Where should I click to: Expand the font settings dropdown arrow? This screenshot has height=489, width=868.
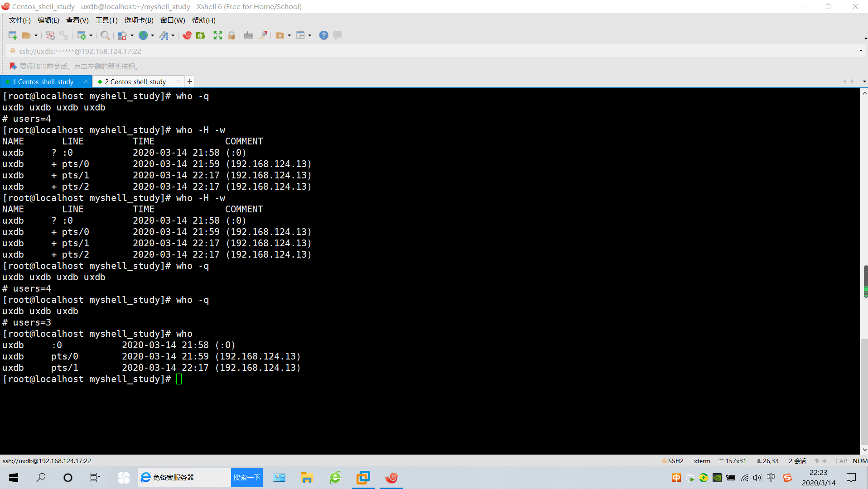pos(173,35)
